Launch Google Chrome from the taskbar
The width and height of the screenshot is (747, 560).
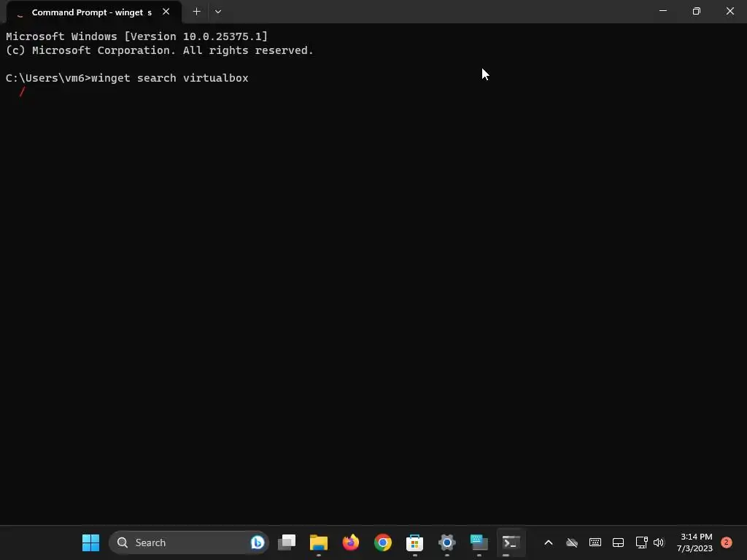tap(382, 542)
